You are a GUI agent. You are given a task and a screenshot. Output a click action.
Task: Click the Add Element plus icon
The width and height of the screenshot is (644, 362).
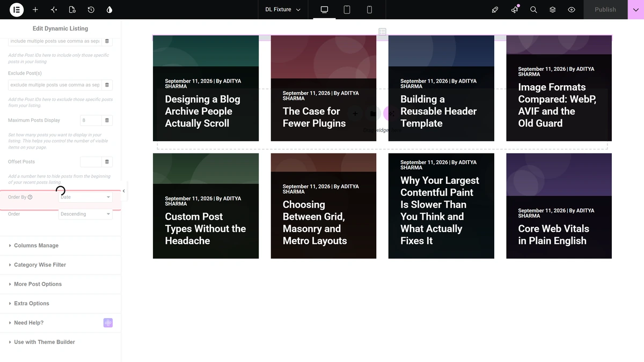(x=35, y=10)
